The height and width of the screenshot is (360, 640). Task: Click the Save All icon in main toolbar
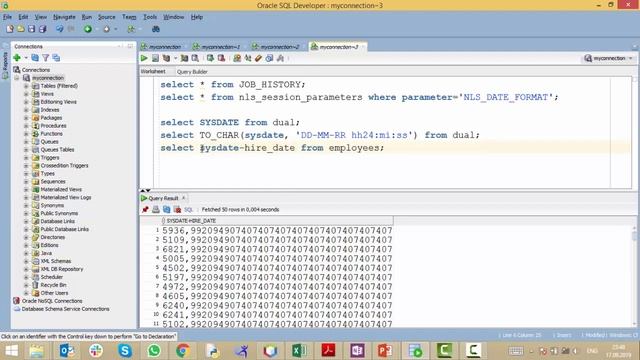[x=42, y=29]
